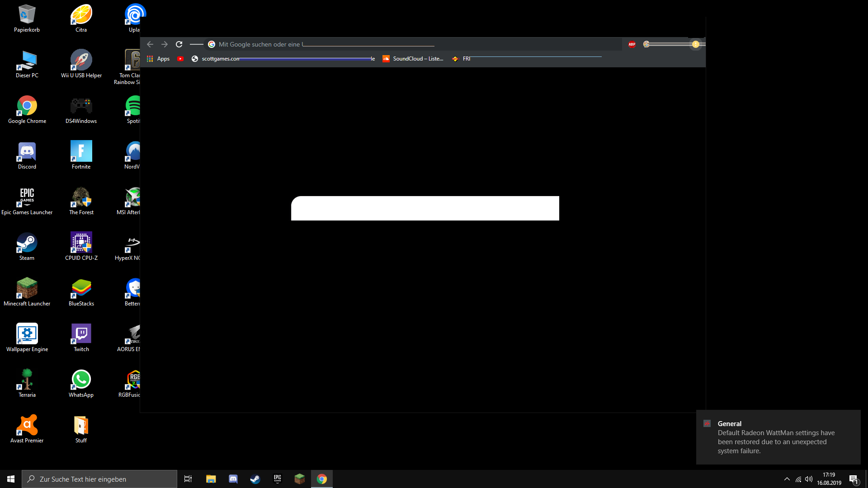
Task: Open the Action Center notifications icon
Action: [854, 479]
